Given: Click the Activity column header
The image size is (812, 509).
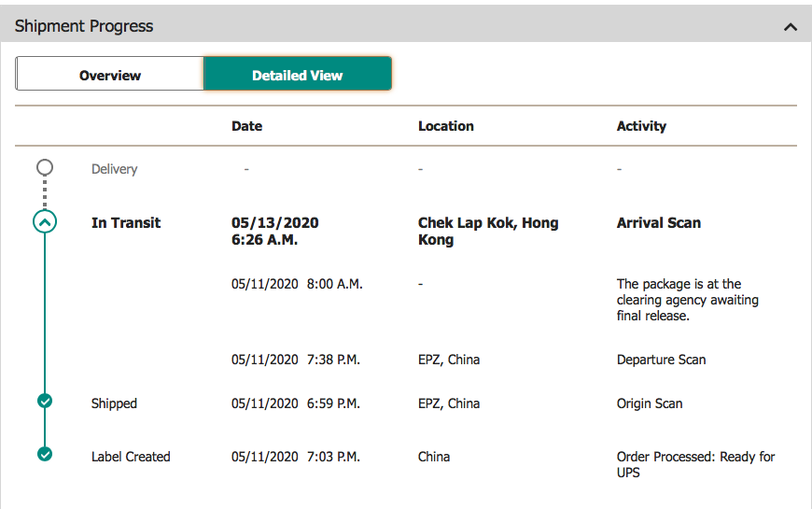Looking at the screenshot, I should [x=641, y=126].
